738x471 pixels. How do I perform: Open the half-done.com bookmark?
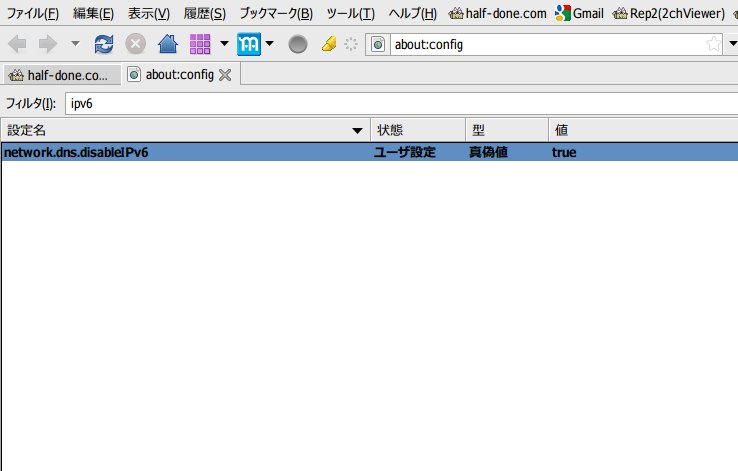click(x=497, y=13)
